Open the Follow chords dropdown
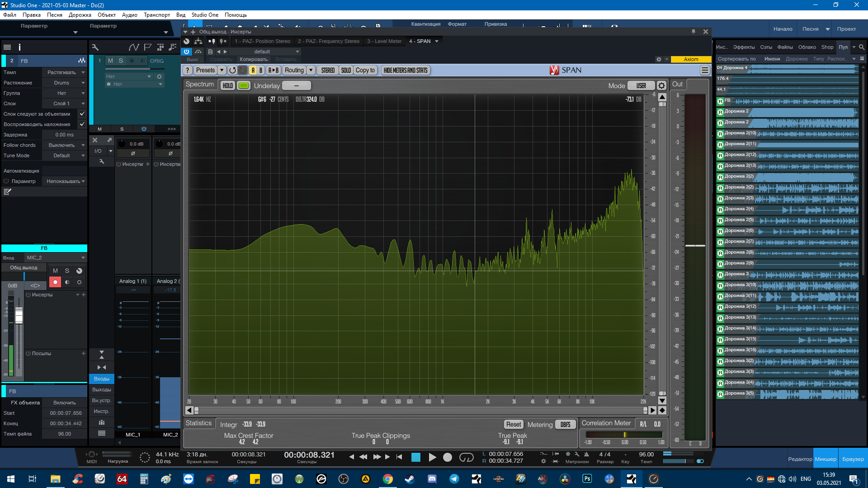Viewport: 868px width, 488px height. tap(64, 145)
